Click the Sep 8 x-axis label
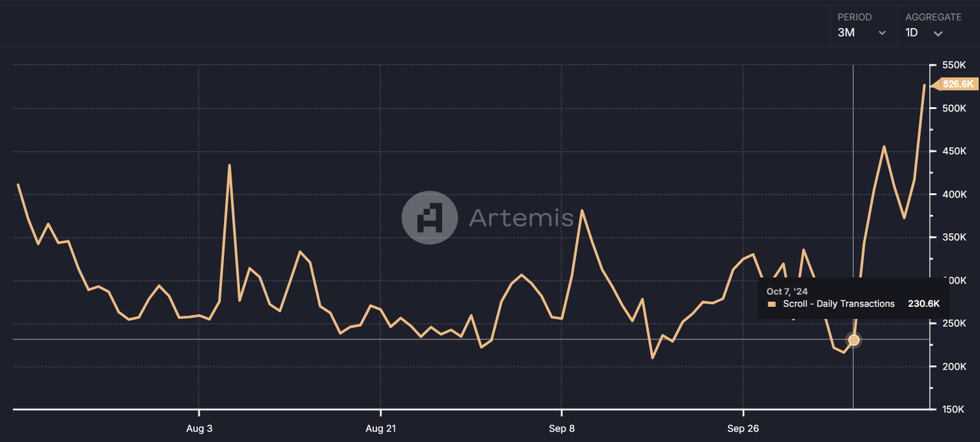This screenshot has height=442, width=980. point(561,429)
